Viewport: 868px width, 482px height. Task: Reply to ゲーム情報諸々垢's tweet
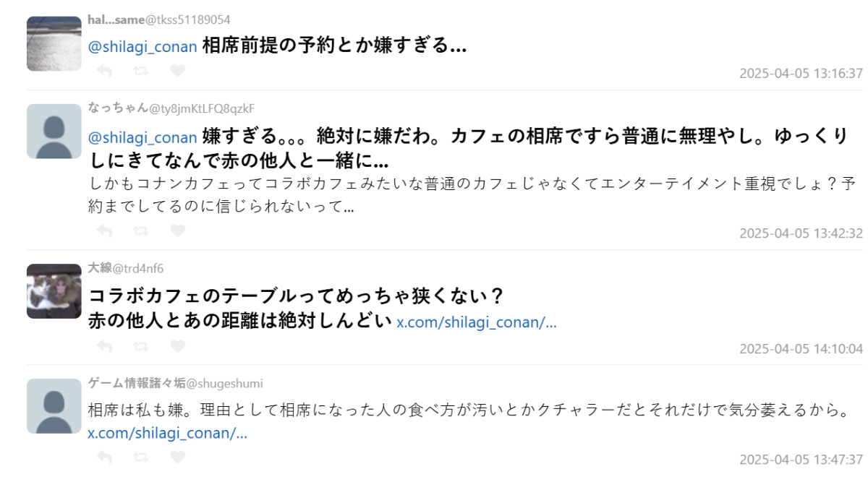click(105, 457)
